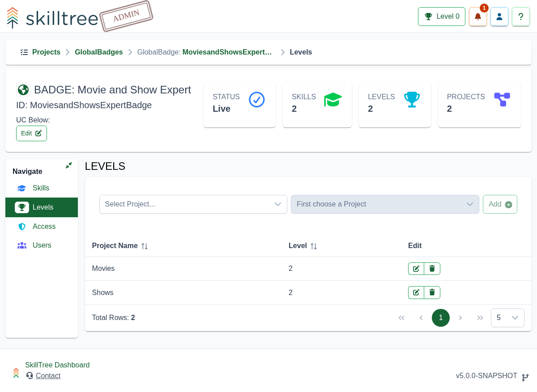Image resolution: width=537 pixels, height=392 pixels.
Task: Go to last page of table
Action: pos(480,318)
